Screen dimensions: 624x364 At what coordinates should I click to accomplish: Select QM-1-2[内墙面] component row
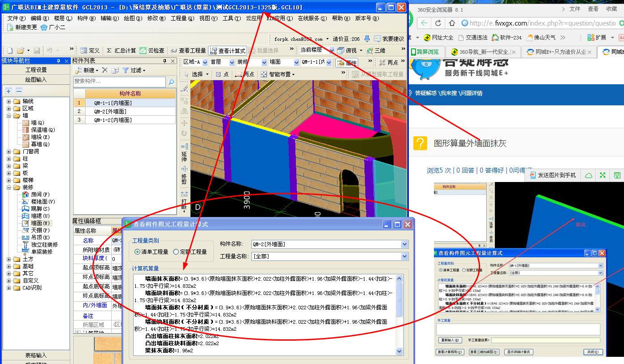pyautogui.click(x=125, y=120)
